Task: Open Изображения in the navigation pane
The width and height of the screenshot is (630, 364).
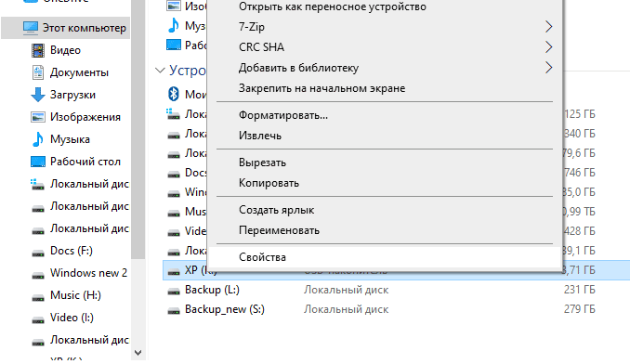Action: pyautogui.click(x=85, y=117)
